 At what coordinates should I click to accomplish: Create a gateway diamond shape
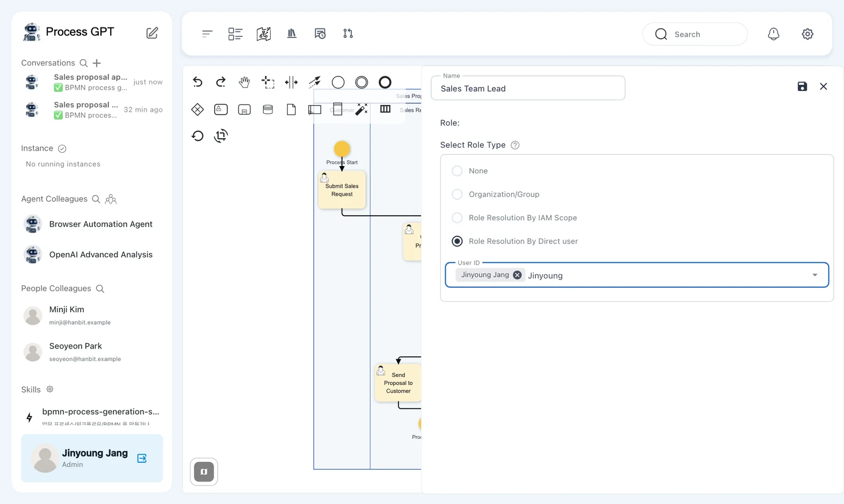pyautogui.click(x=197, y=109)
